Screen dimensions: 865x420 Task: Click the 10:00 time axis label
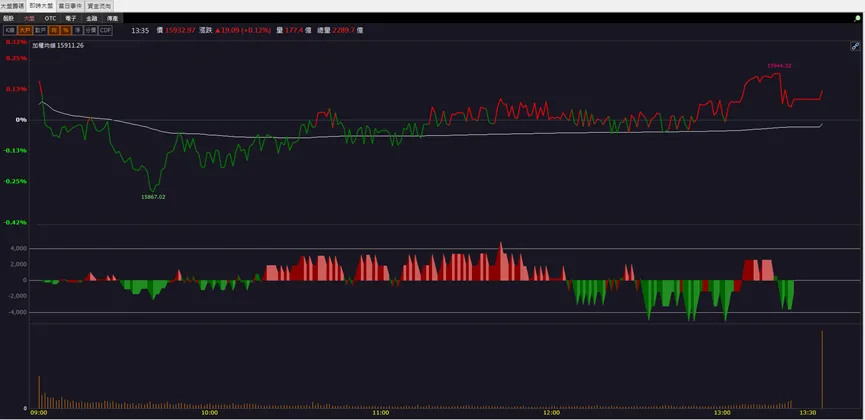tap(209, 413)
